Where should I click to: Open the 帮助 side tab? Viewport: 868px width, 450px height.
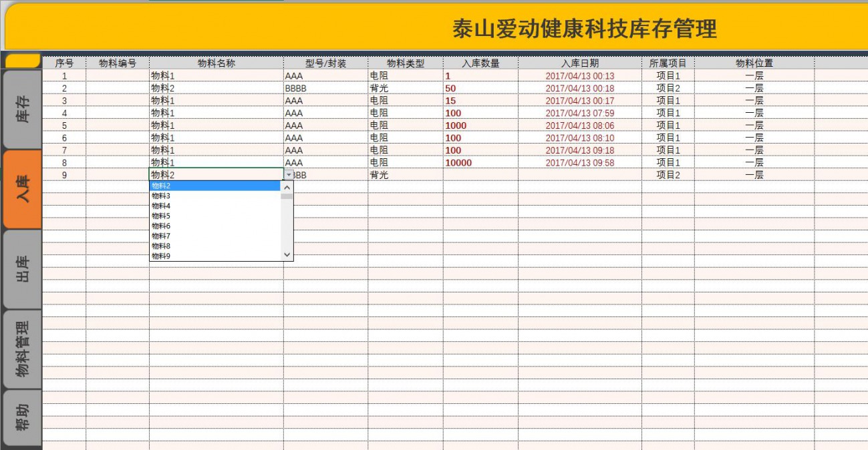(22, 417)
